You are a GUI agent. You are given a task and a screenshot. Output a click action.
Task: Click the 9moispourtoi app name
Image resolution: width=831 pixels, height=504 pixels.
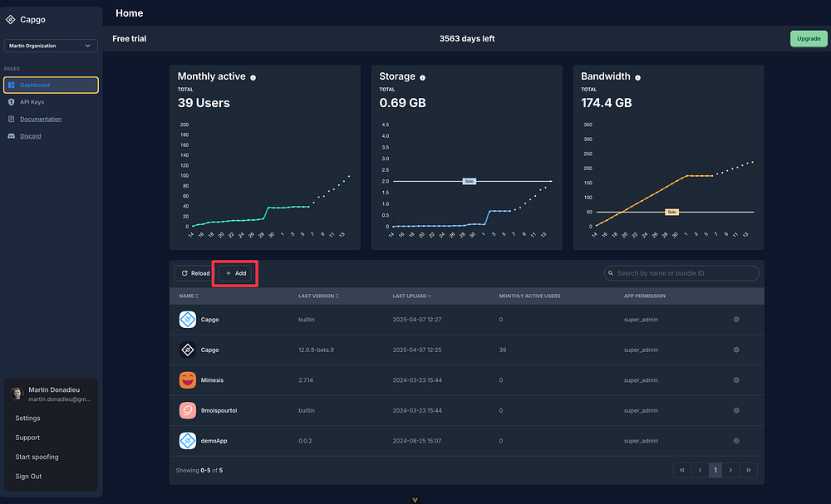[219, 410]
